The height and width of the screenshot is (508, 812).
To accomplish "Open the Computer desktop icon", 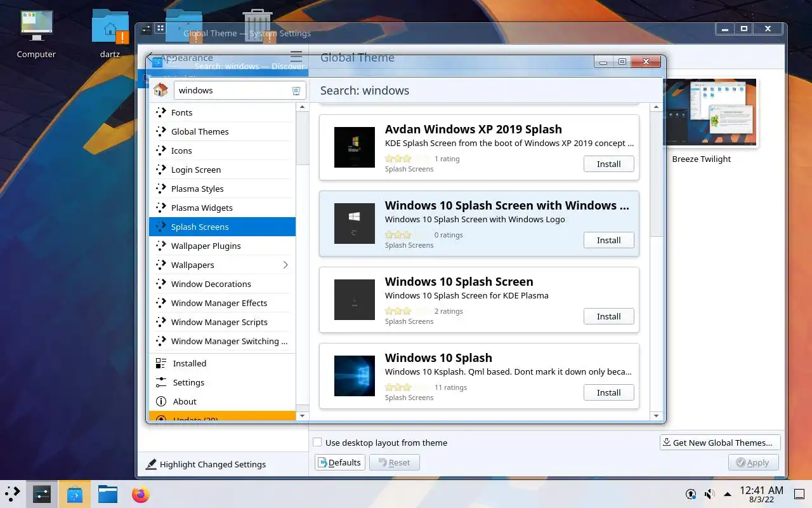I will pyautogui.click(x=36, y=35).
